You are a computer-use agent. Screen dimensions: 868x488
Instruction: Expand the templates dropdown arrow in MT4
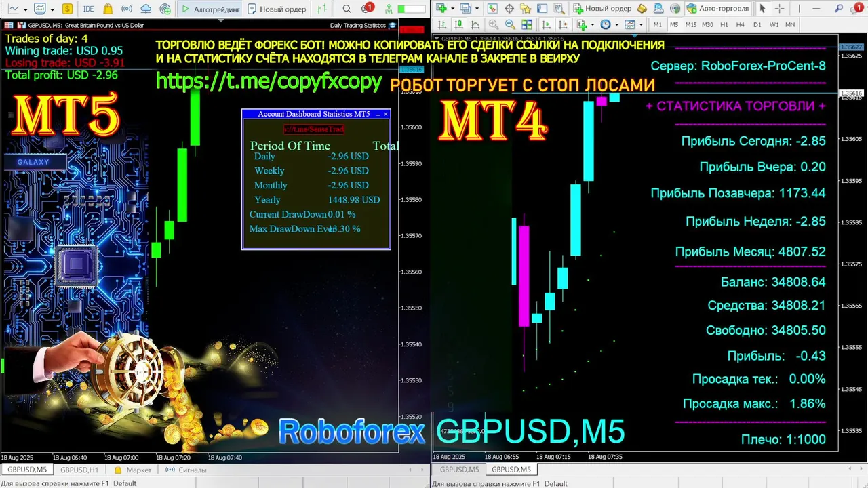pyautogui.click(x=641, y=24)
